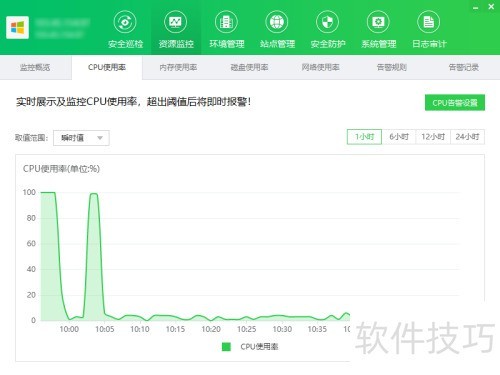Toggle the green CPU使用率 legend swatch
This screenshot has height=375, width=500.
pyautogui.click(x=226, y=347)
